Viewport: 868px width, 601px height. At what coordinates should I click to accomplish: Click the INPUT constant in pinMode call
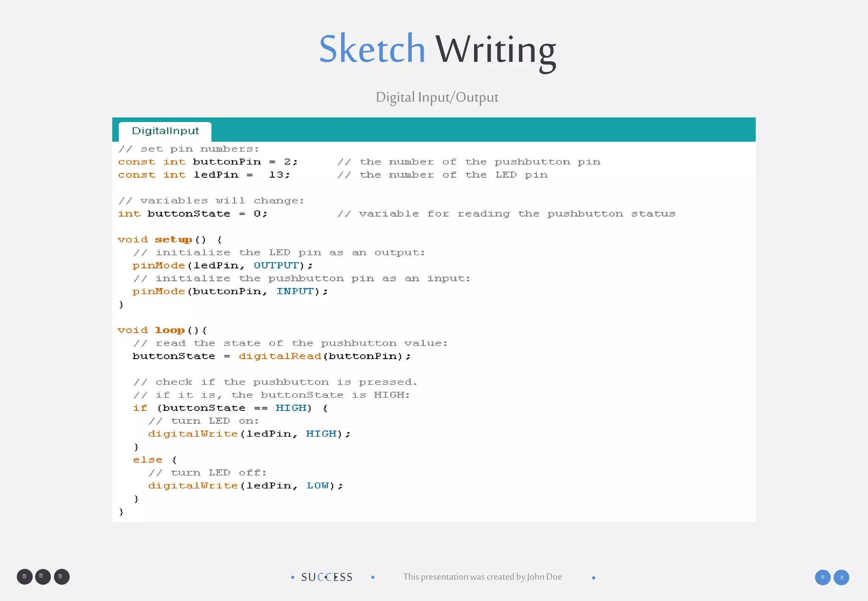(x=295, y=291)
